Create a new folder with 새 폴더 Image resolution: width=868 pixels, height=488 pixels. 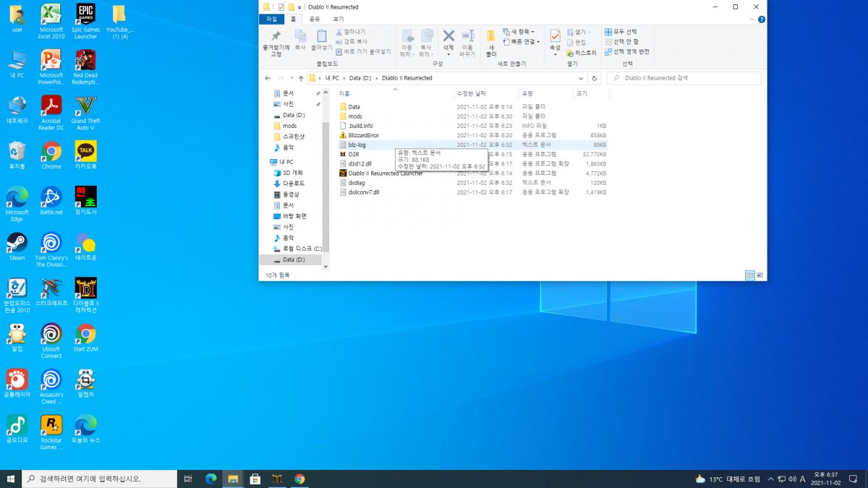(x=491, y=43)
